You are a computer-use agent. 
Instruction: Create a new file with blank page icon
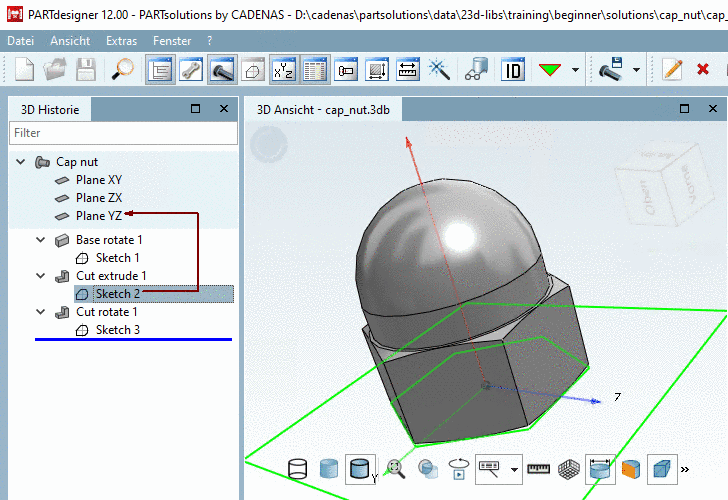click(x=24, y=70)
